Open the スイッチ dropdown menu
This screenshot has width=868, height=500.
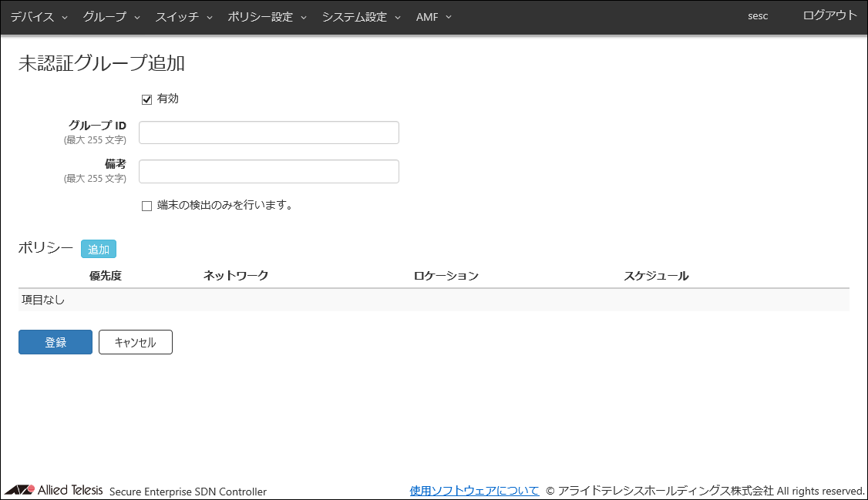pos(183,17)
